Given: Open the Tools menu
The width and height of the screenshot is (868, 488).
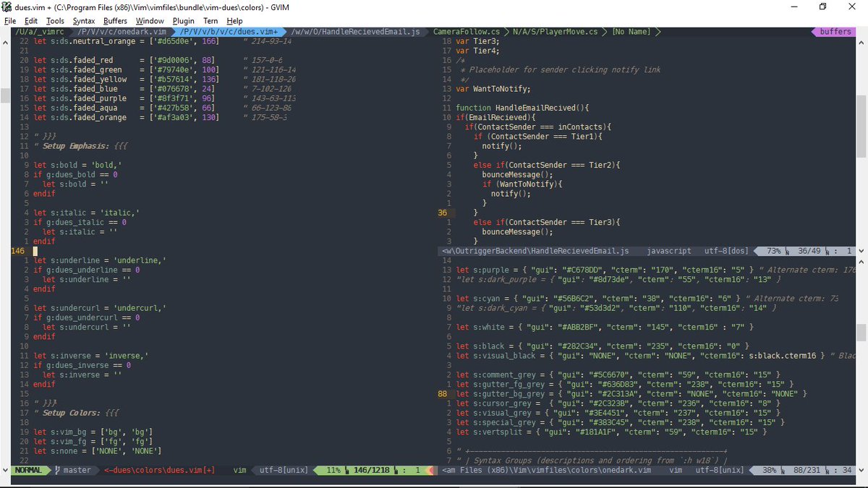Looking at the screenshot, I should [55, 21].
